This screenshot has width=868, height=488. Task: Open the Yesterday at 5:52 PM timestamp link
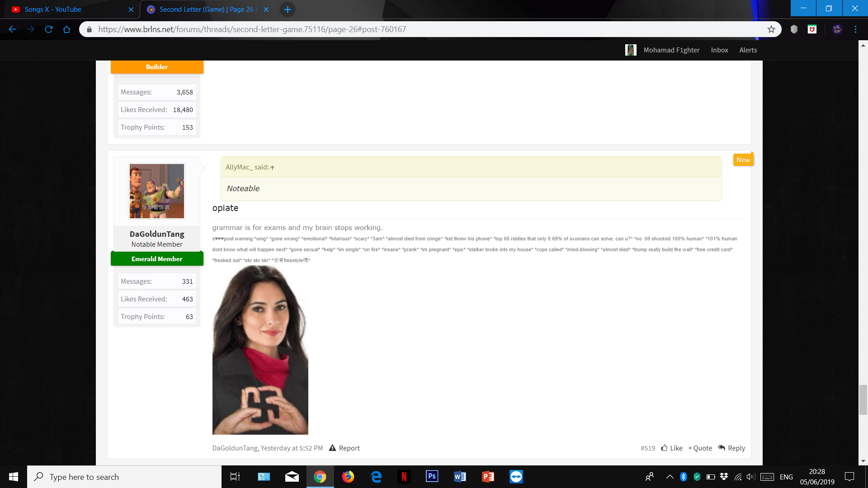click(x=292, y=448)
